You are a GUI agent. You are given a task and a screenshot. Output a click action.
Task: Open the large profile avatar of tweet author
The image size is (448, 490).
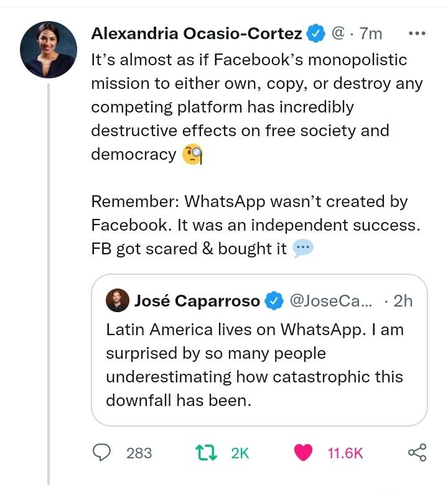[x=49, y=49]
